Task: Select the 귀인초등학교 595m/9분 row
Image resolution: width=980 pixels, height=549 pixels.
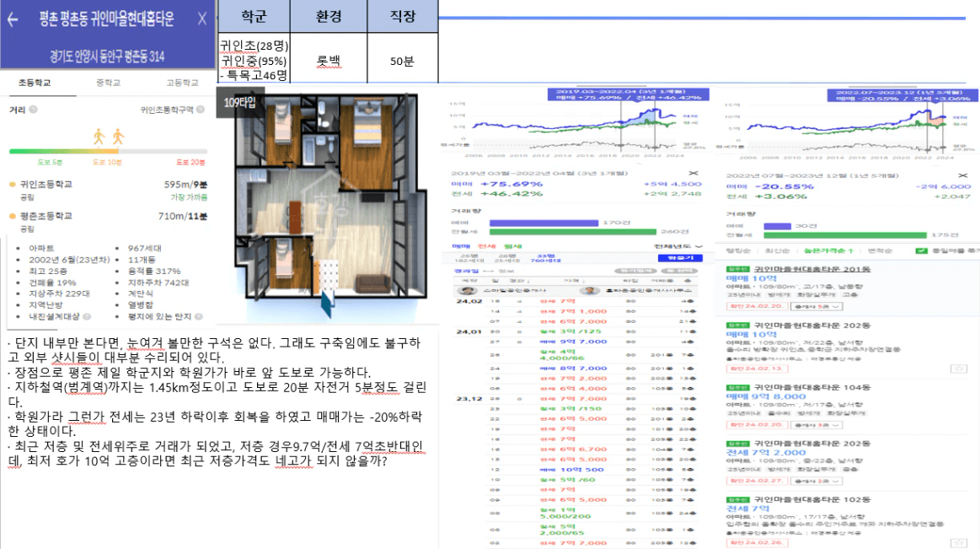Action: point(108,190)
